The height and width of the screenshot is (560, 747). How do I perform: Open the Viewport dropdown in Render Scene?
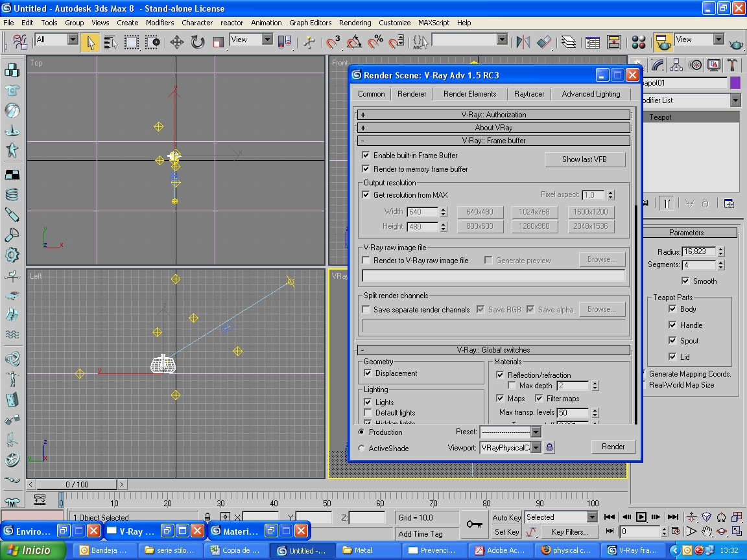[536, 448]
